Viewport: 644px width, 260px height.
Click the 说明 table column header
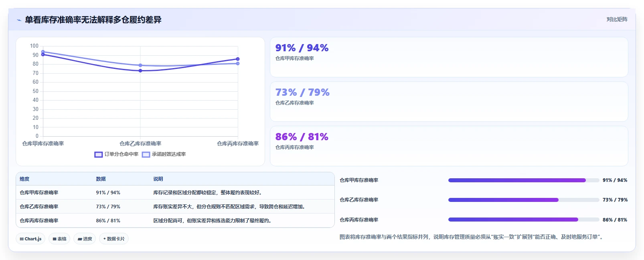click(158, 179)
